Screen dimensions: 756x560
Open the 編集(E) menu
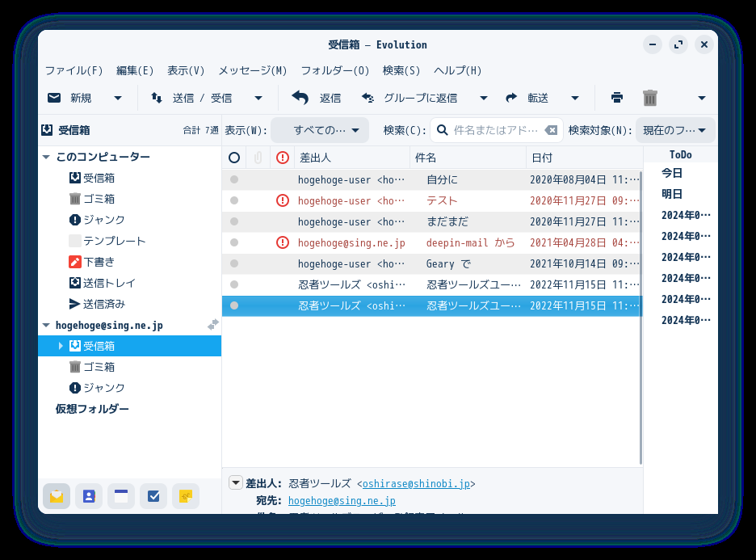[x=135, y=71]
